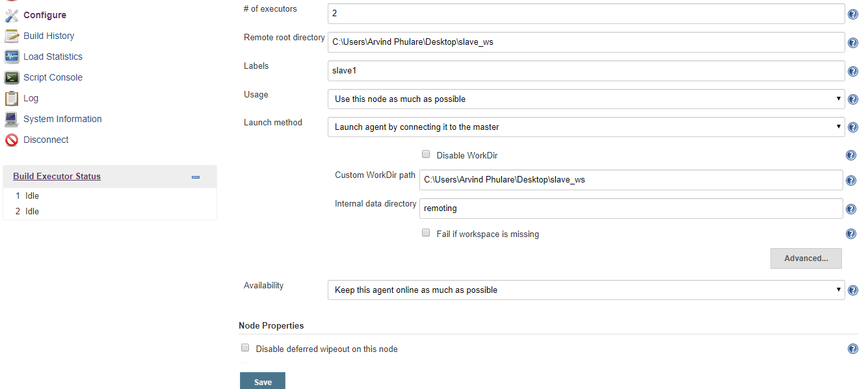Click the Advanced... button
868x389 pixels.
click(x=806, y=258)
